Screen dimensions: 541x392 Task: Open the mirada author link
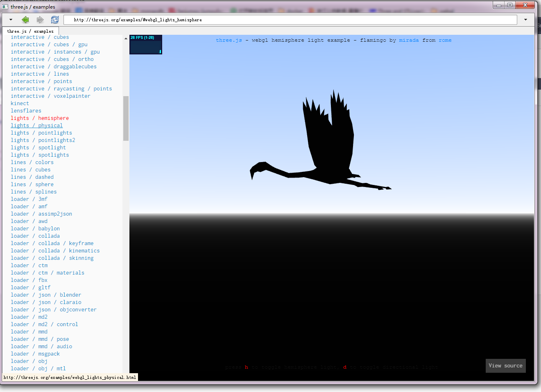point(409,40)
